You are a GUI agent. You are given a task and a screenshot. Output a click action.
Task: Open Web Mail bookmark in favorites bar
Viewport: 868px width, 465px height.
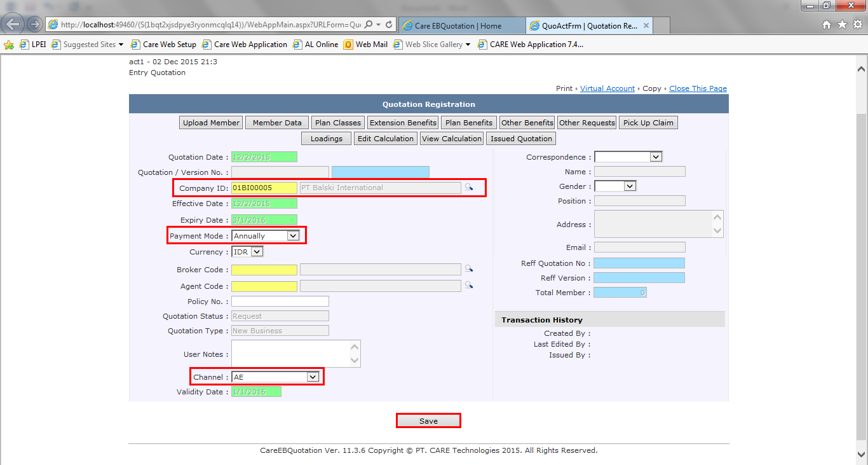pos(365,45)
